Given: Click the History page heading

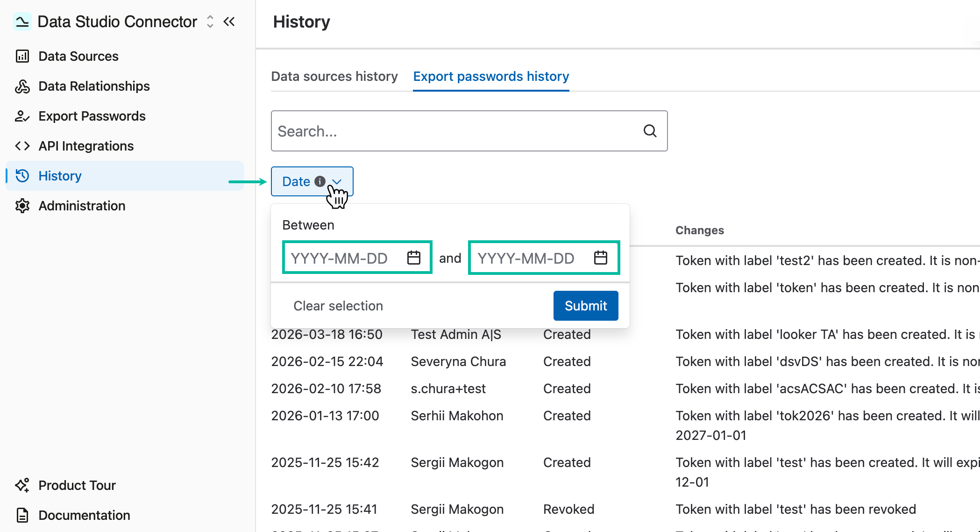Looking at the screenshot, I should [x=302, y=22].
